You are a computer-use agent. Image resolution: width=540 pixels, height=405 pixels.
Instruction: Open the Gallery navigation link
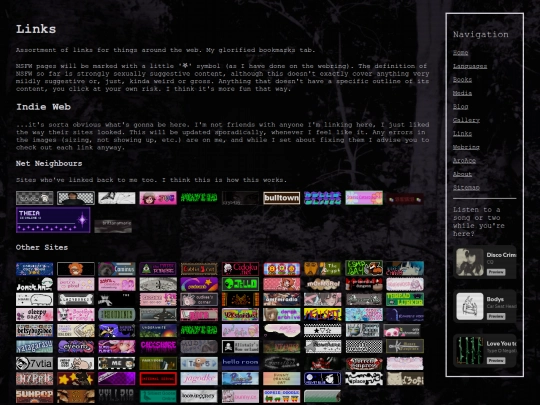coord(466,120)
